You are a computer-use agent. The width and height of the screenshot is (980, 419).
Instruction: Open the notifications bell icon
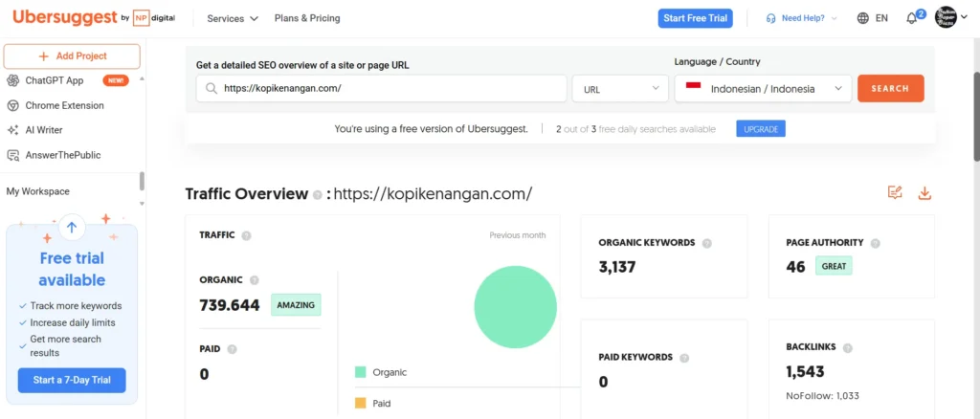(x=912, y=19)
